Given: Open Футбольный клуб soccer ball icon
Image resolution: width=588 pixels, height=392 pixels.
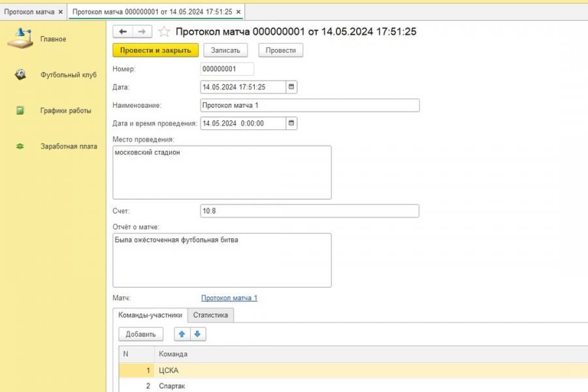Looking at the screenshot, I should pyautogui.click(x=20, y=74).
